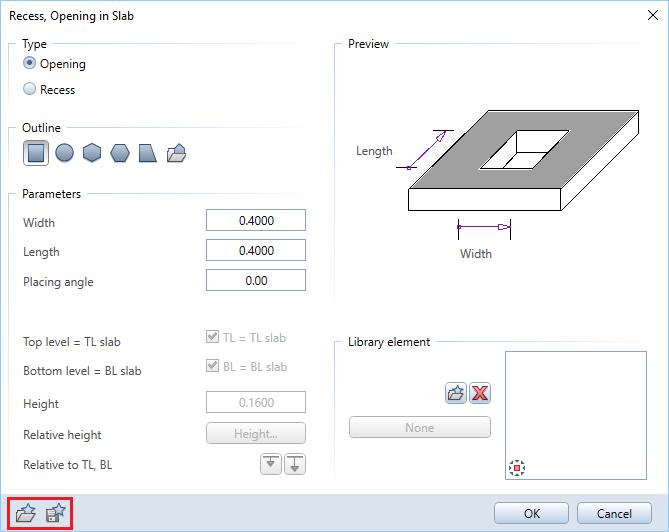Close the Recess, Opening in Slab dialog

pyautogui.click(x=653, y=15)
